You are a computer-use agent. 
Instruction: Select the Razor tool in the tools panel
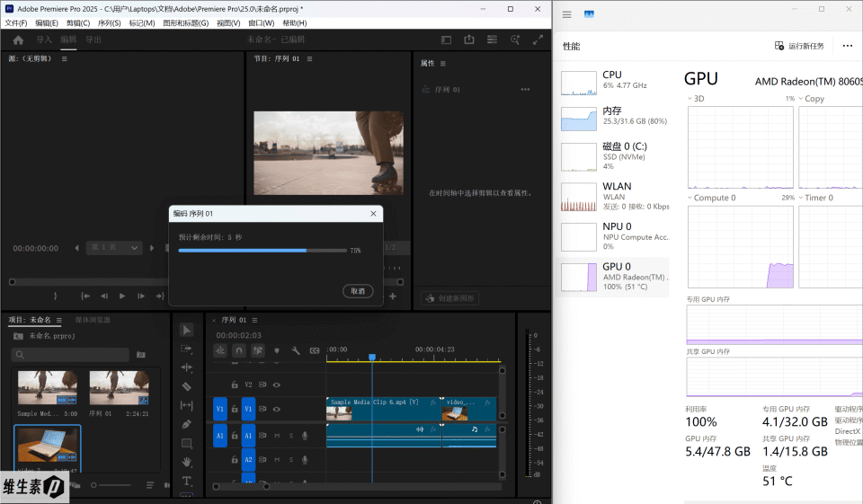[x=187, y=386]
